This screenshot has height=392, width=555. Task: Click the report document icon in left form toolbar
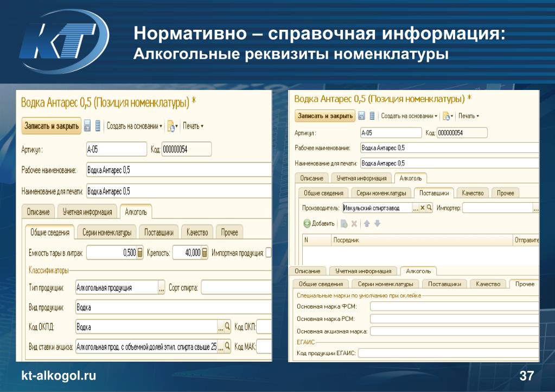click(171, 126)
